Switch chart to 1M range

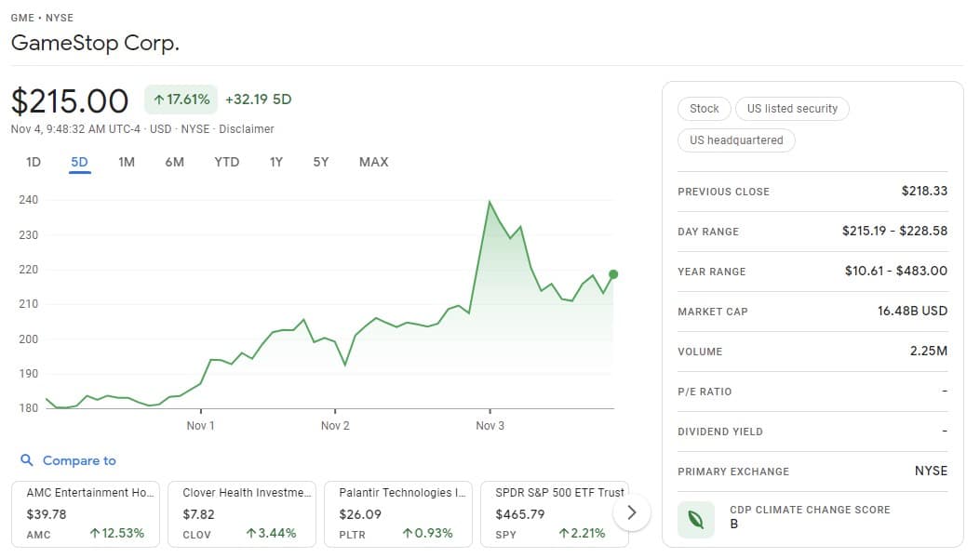click(x=127, y=163)
